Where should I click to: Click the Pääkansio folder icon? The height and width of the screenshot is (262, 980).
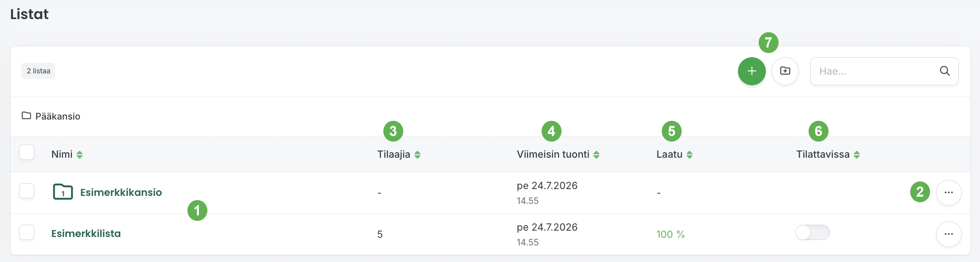pyautogui.click(x=26, y=116)
